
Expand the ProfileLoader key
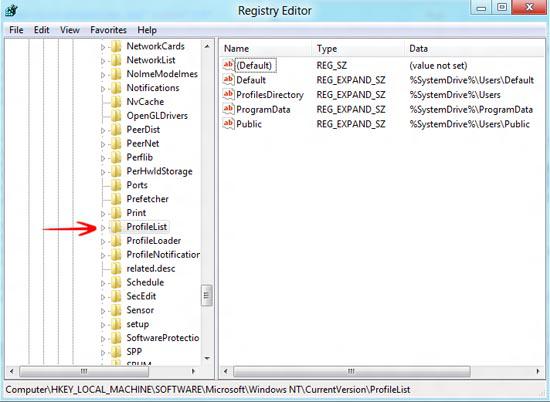(x=103, y=241)
